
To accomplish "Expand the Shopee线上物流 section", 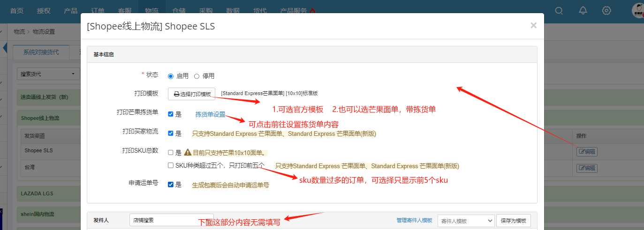I will click(x=40, y=118).
